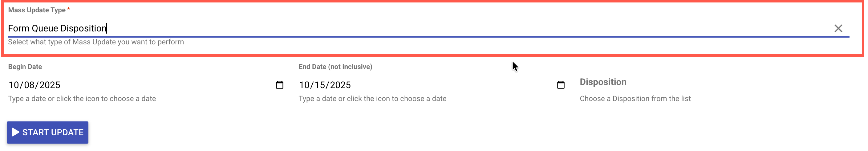Open the Begin Date calendar picker

coord(279,85)
